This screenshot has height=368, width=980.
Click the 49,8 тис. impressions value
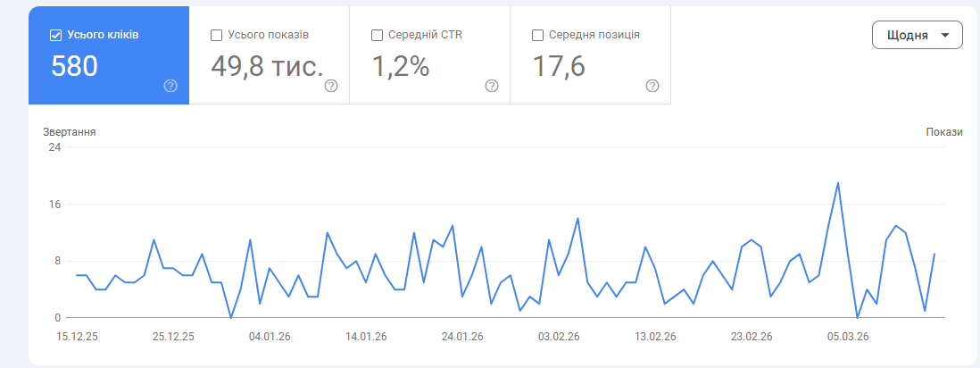pyautogui.click(x=267, y=66)
